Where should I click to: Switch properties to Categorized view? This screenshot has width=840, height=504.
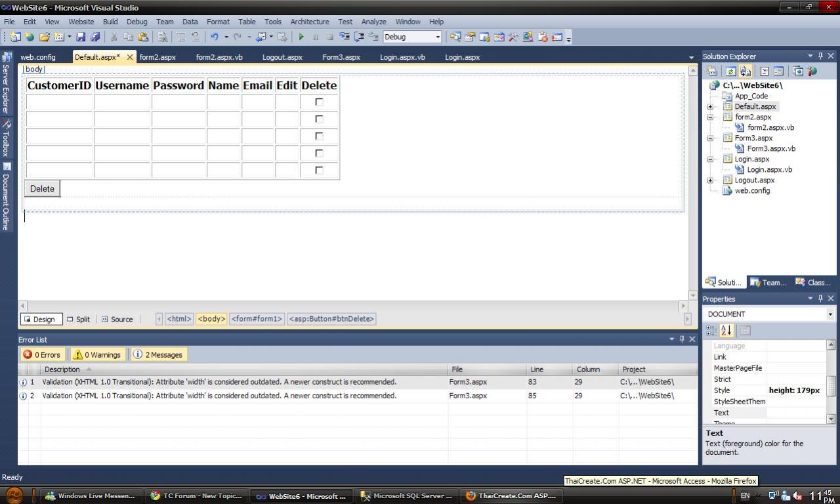pyautogui.click(x=711, y=331)
